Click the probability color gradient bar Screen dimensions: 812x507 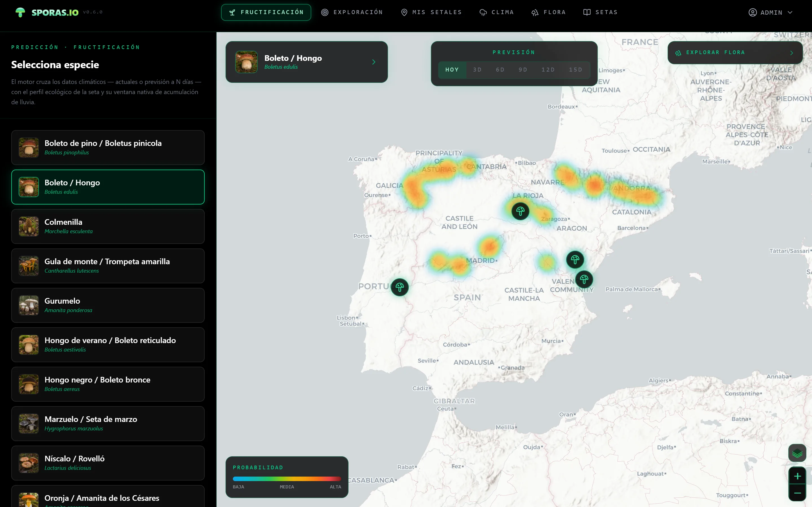(287, 479)
